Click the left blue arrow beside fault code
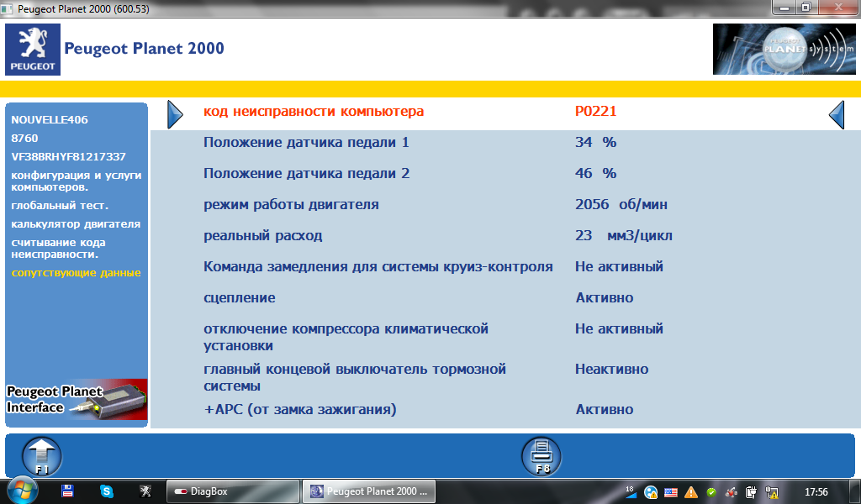Screen dimensions: 861x504 (x=175, y=114)
